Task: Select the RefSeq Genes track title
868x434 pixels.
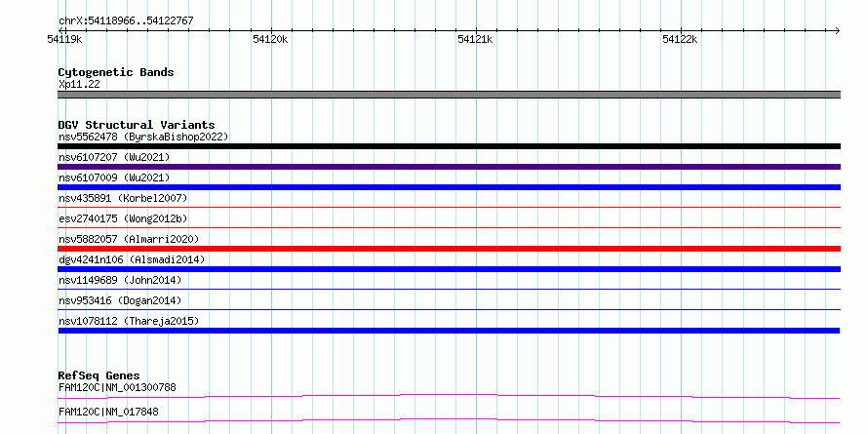Action: pyautogui.click(x=99, y=375)
